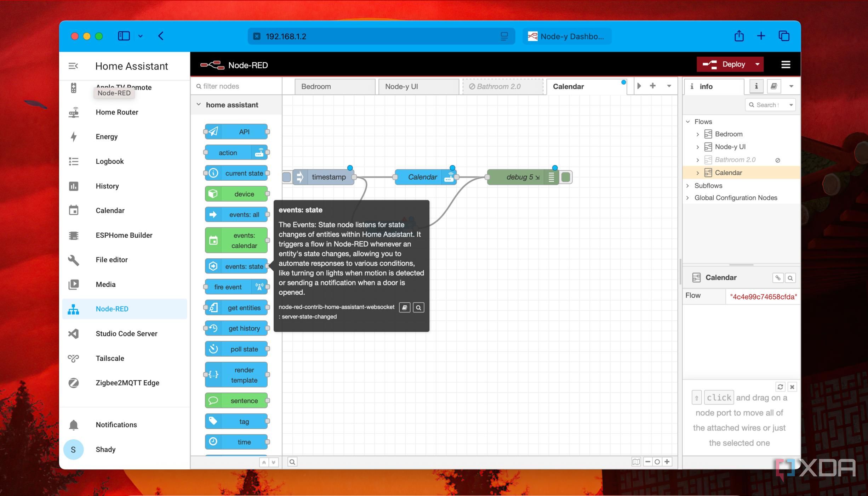This screenshot has width=868, height=496.
Task: Open the Node-RED hamburger main menu
Action: pos(786,64)
